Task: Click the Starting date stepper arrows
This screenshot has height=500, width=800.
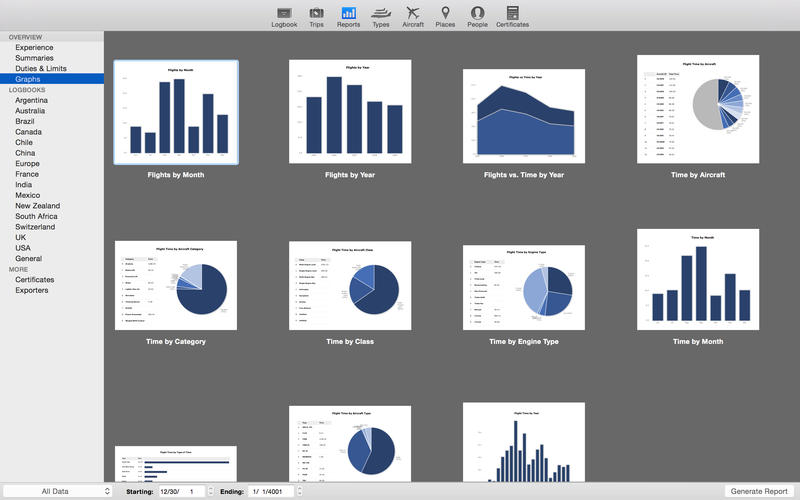Action: click(210, 491)
